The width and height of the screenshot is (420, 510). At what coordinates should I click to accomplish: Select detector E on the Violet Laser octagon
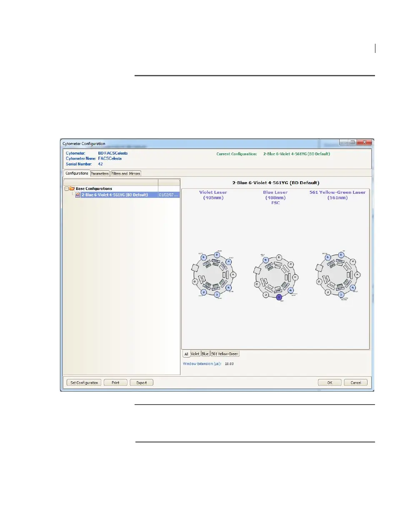coord(203,292)
